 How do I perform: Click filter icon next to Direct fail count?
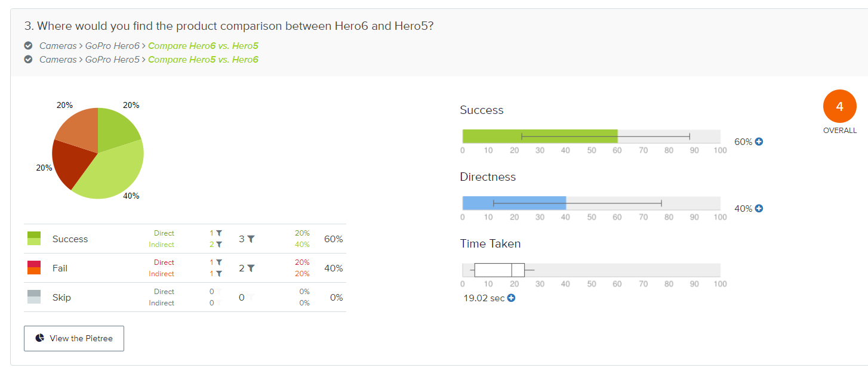(x=219, y=262)
